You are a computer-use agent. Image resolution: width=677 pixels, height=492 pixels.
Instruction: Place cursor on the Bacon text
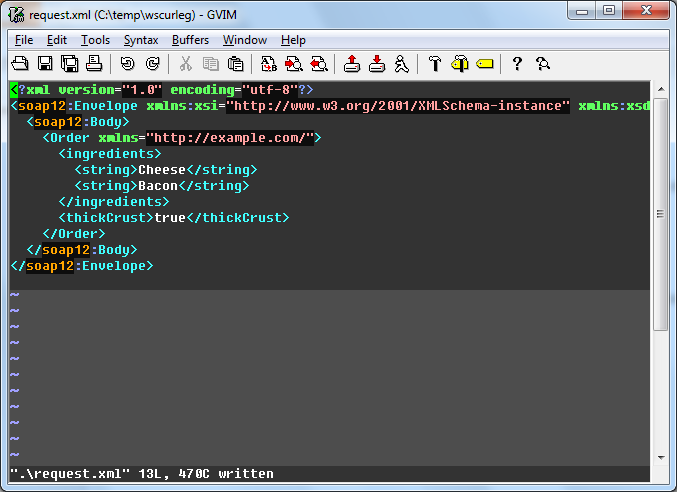(x=158, y=186)
